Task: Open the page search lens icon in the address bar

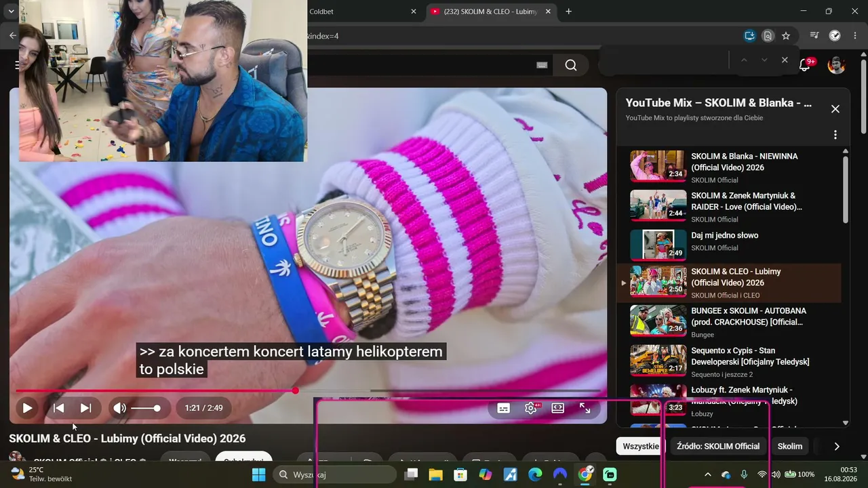Action: 768,36
